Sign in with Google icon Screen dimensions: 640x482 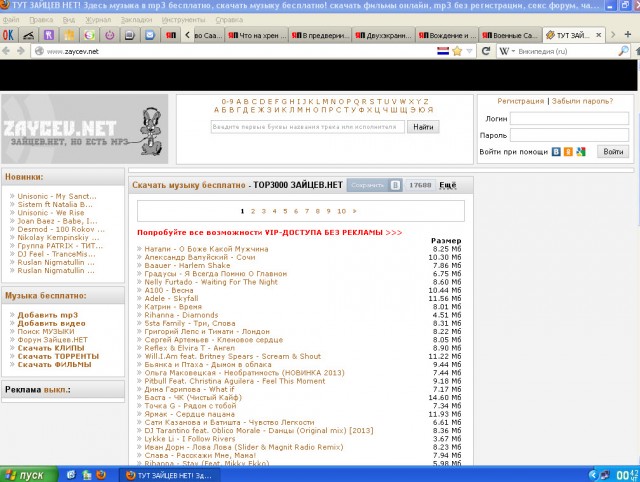(581, 152)
